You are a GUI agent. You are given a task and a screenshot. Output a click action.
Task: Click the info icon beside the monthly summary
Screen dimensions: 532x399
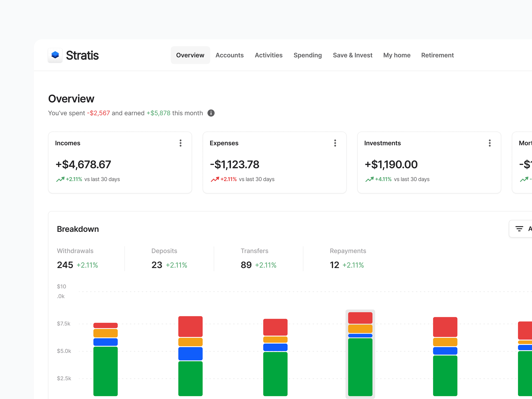211,113
